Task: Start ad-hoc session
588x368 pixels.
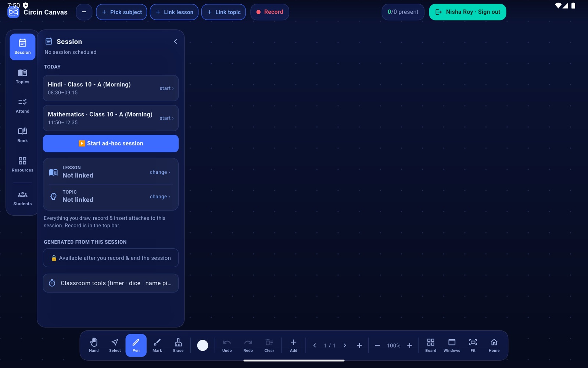Action: point(111,144)
